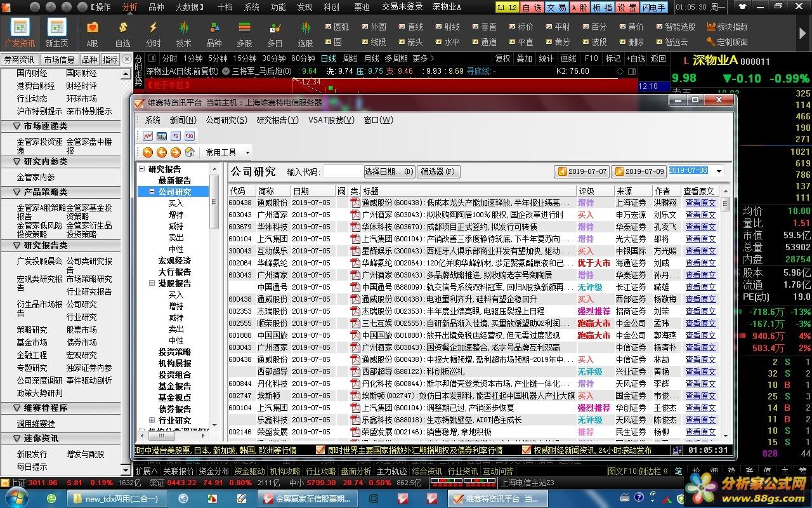Open 查看原文 link for 杰瑞股份 row
This screenshot has width=812, height=508.
700,311
